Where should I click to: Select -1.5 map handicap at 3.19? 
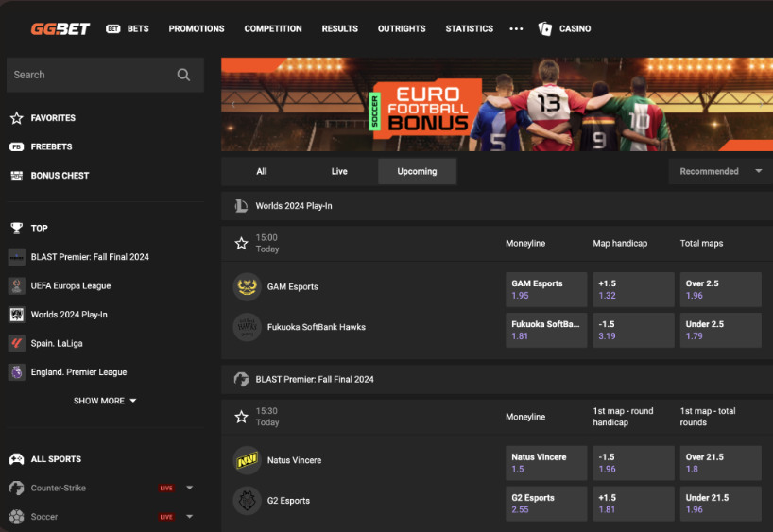(633, 330)
